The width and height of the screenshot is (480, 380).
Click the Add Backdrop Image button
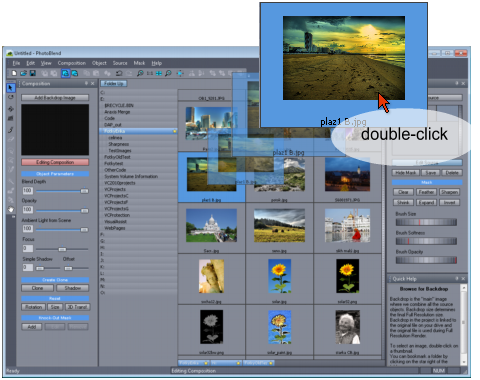click(55, 98)
